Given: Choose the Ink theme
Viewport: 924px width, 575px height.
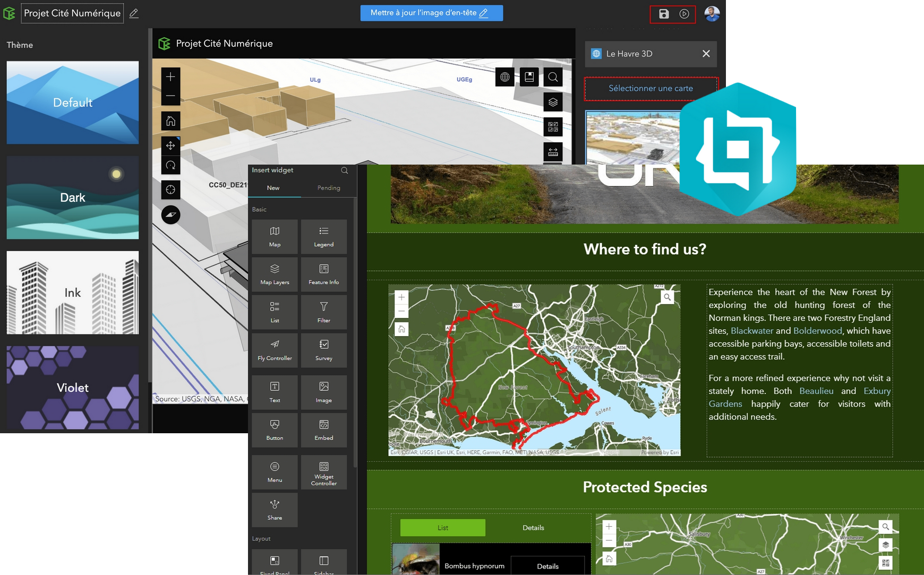Looking at the screenshot, I should 73,293.
